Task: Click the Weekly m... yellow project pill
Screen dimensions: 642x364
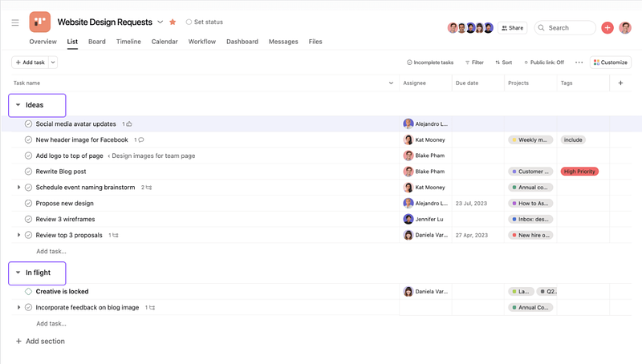Action: pos(530,140)
